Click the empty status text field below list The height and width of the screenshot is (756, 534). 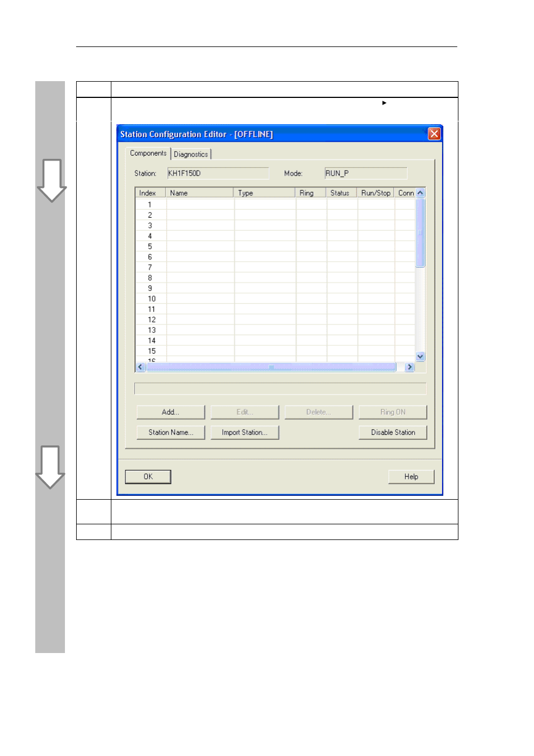click(280, 389)
